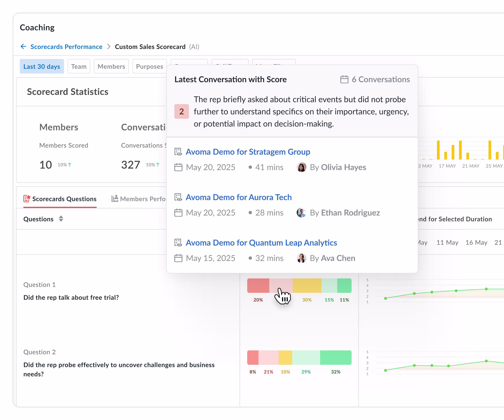Click the meeting icon beside Aurora Tech
The image size is (504, 420).
[x=178, y=197]
